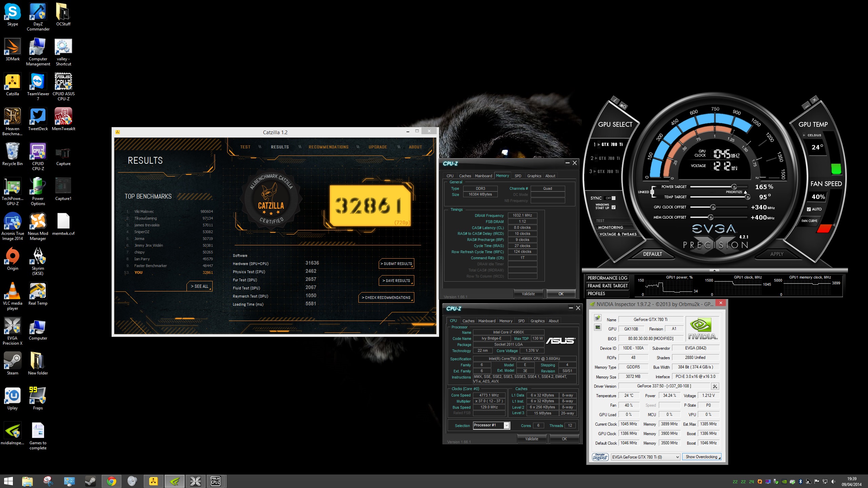
Task: Open TweetDeck desktop icon
Action: click(38, 119)
